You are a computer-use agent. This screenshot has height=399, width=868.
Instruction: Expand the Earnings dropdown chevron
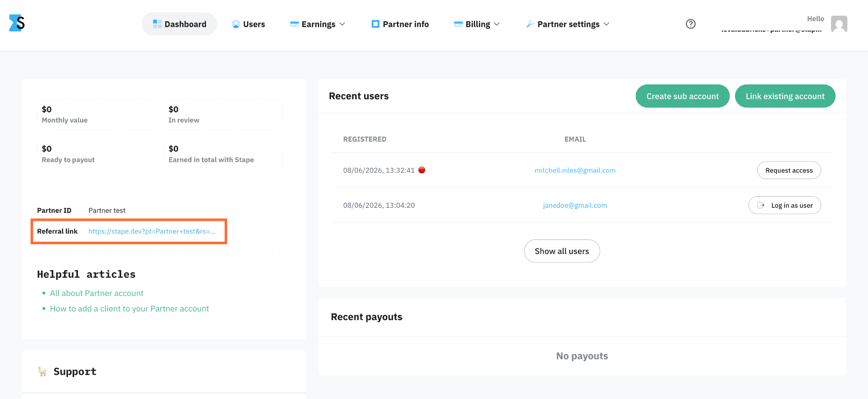click(342, 24)
